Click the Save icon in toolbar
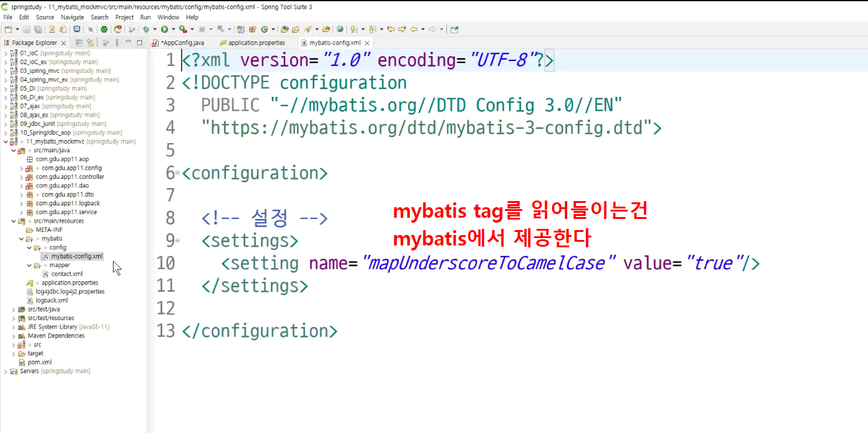The width and height of the screenshot is (868, 433). click(x=27, y=29)
